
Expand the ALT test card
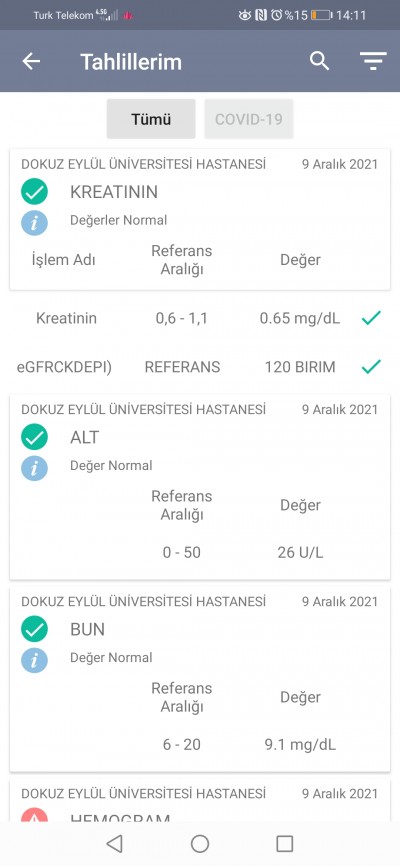coord(200,487)
